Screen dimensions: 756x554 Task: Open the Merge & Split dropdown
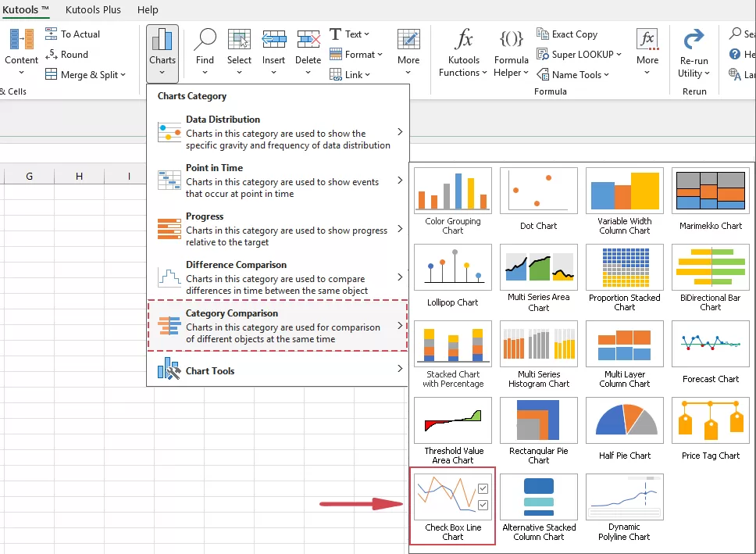click(x=85, y=75)
